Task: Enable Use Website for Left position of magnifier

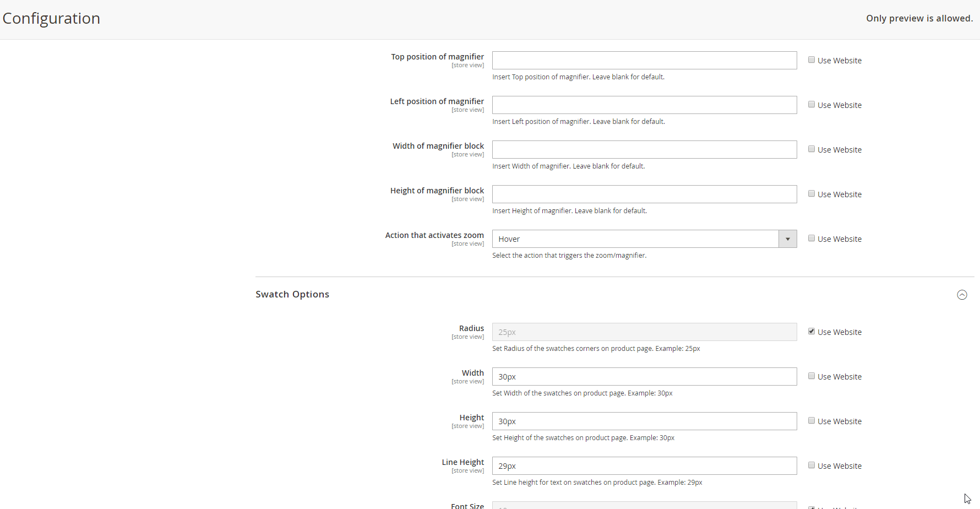Action: (x=812, y=105)
